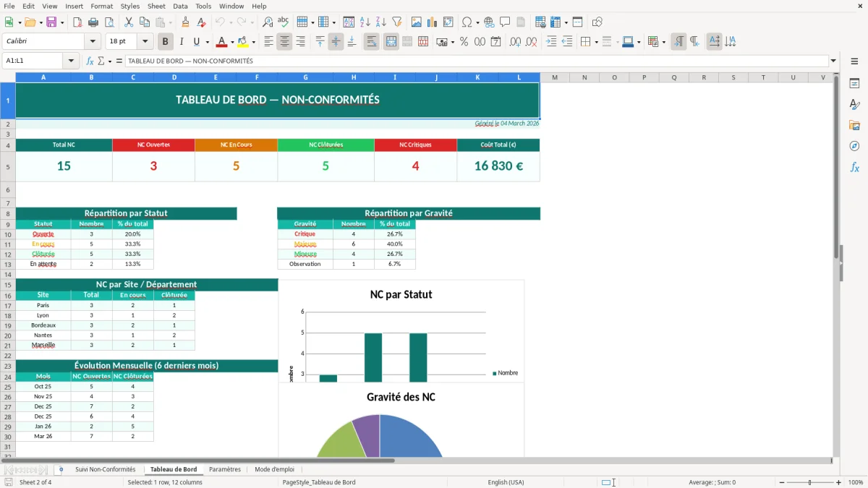Toggle Italic formatting
The image size is (868, 488).
tap(182, 42)
